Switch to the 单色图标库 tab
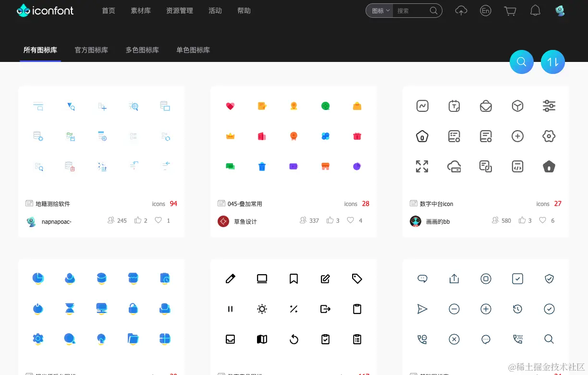Image resolution: width=588 pixels, height=375 pixels. tap(193, 50)
